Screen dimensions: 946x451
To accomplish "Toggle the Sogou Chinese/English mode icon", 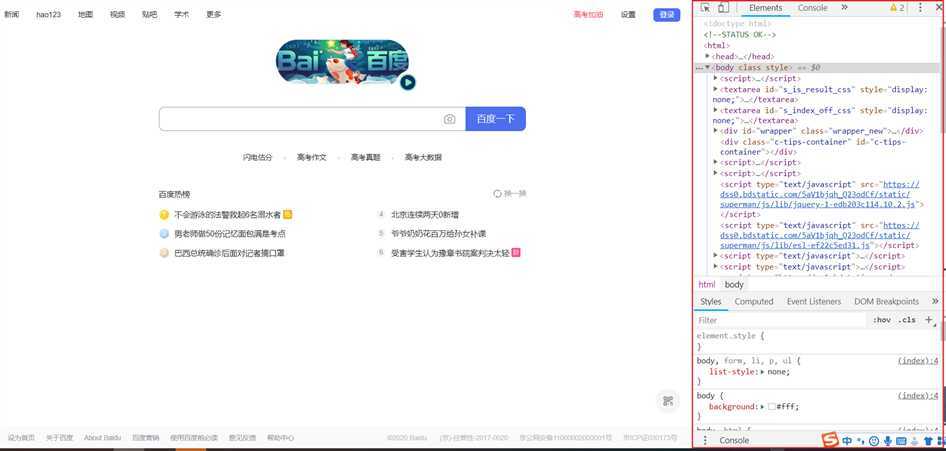I will (848, 441).
